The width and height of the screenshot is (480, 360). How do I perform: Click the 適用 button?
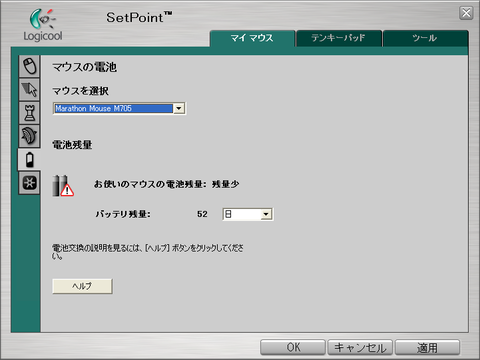(427, 347)
